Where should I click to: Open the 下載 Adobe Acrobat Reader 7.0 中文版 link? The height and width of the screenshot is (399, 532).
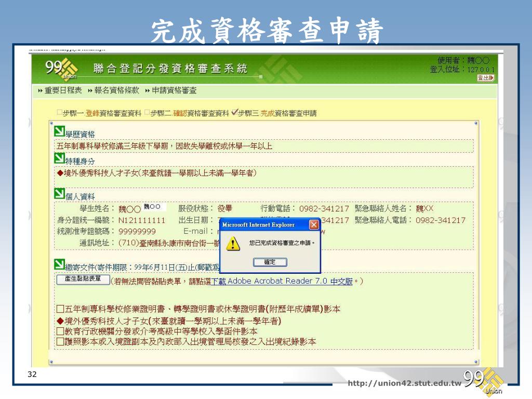pos(282,281)
